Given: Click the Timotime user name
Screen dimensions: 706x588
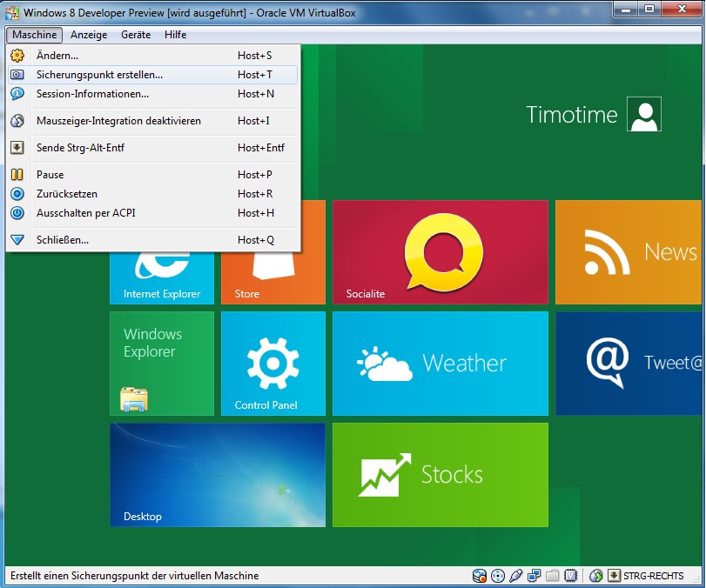Looking at the screenshot, I should pyautogui.click(x=571, y=115).
